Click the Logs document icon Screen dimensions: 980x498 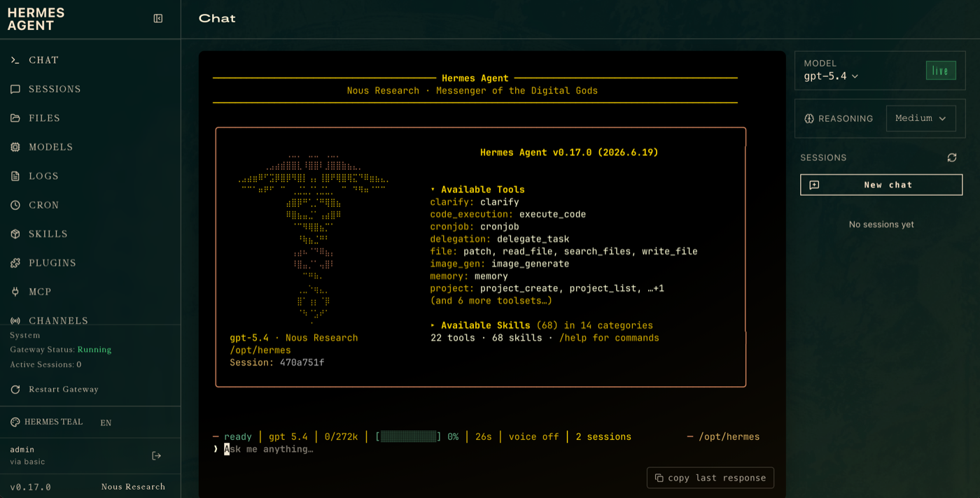15,176
